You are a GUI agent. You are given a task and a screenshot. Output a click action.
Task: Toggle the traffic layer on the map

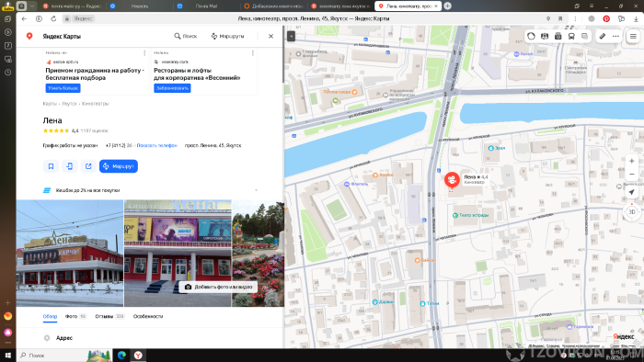pos(531,36)
